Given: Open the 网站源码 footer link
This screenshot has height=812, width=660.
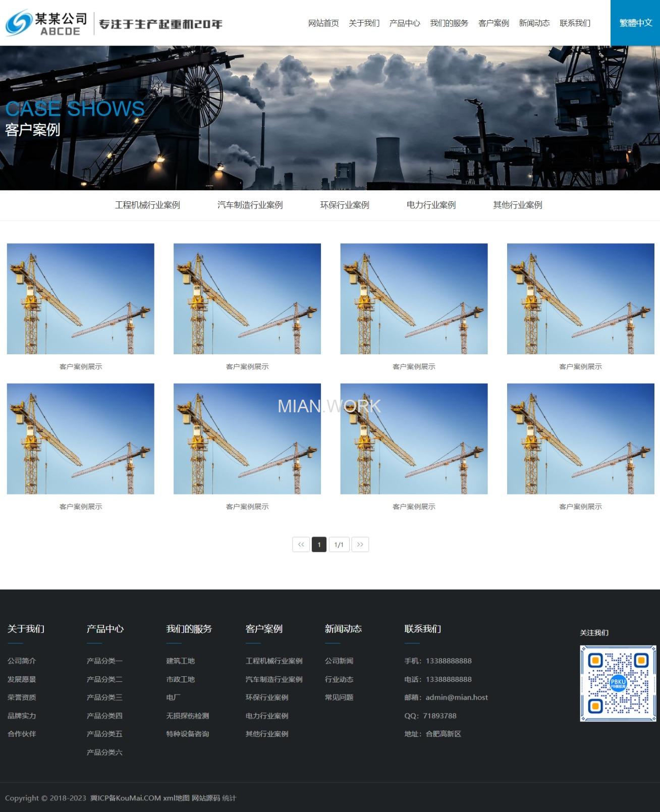Looking at the screenshot, I should tap(206, 798).
